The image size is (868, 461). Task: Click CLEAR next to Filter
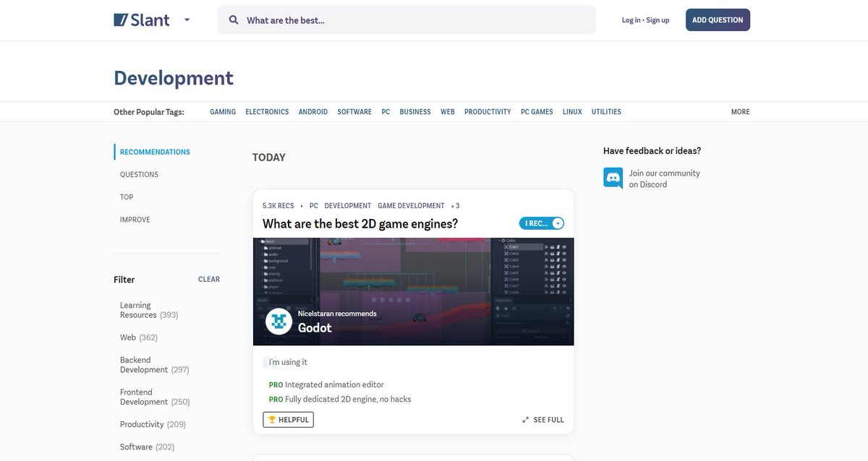[209, 279]
